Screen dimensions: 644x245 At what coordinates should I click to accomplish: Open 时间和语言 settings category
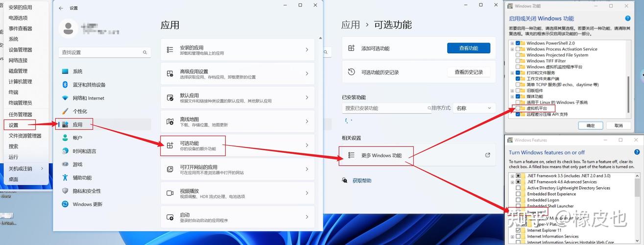point(104,151)
